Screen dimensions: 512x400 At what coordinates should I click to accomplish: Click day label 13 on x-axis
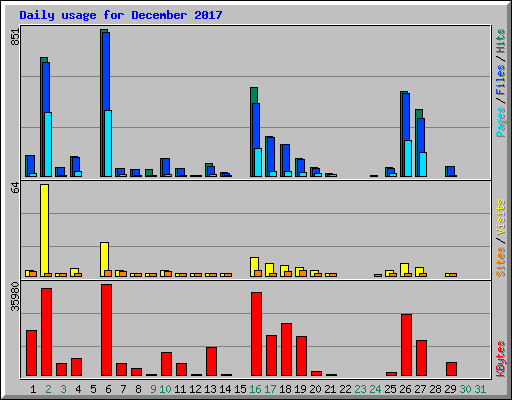pos(210,389)
